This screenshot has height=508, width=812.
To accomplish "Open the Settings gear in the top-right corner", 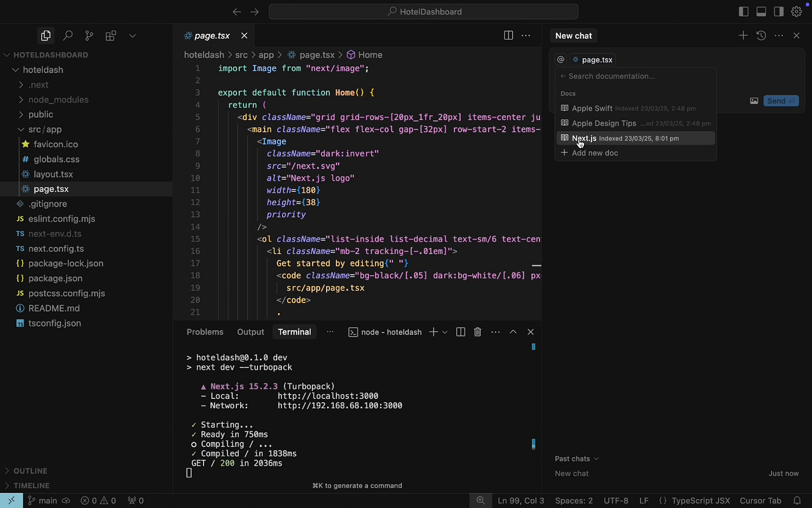I will (x=796, y=11).
